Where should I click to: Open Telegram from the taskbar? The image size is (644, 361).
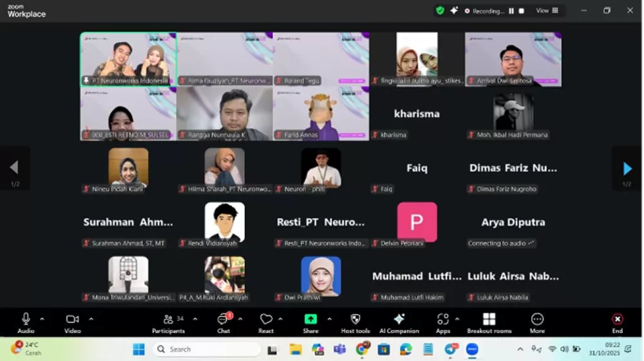click(x=451, y=349)
